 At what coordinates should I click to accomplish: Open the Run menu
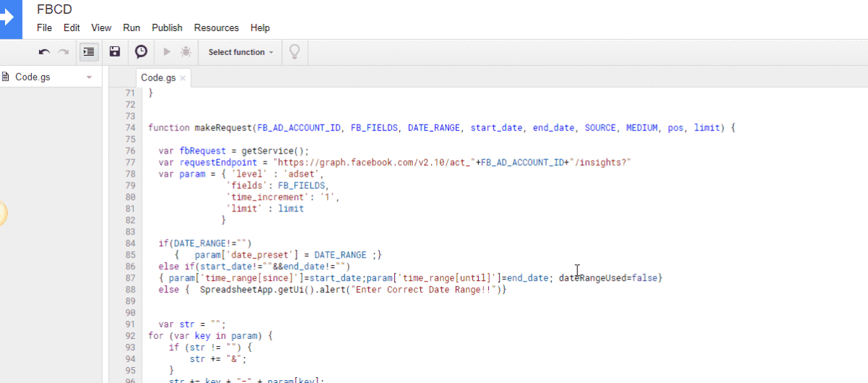click(132, 28)
